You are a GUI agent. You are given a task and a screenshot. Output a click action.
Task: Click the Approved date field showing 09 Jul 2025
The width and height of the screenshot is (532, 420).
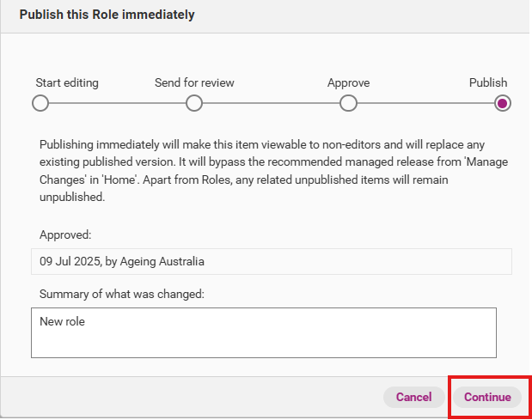tap(271, 261)
